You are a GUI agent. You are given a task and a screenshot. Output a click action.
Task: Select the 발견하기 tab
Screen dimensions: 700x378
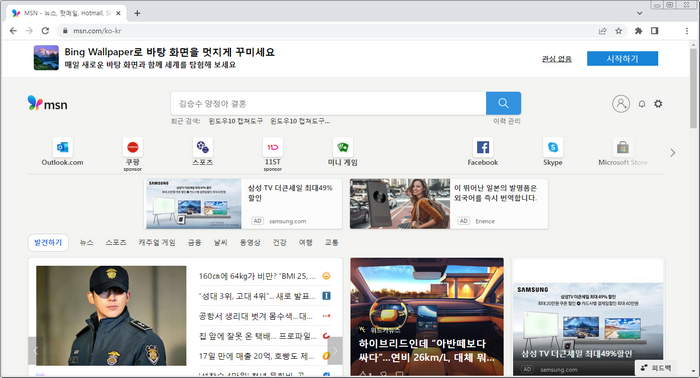point(48,243)
